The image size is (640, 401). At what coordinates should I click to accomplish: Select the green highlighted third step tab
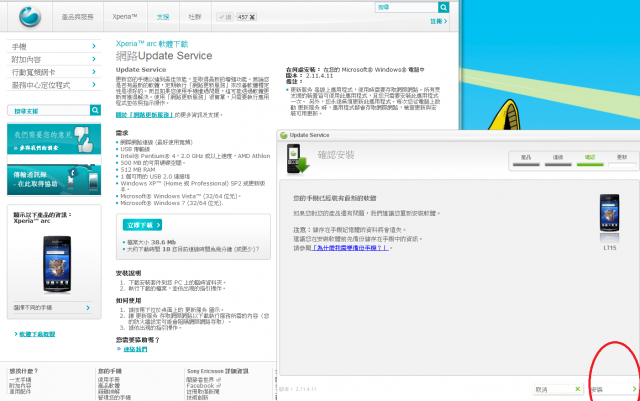(x=590, y=160)
